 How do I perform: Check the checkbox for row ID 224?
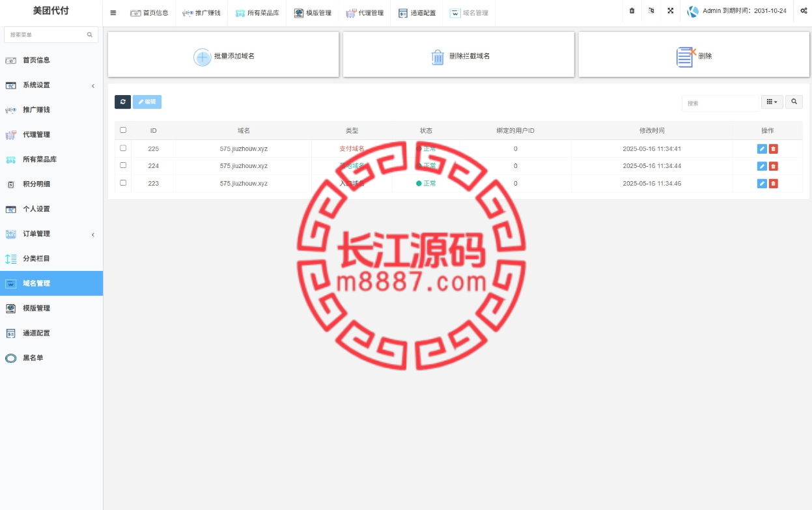(x=123, y=165)
